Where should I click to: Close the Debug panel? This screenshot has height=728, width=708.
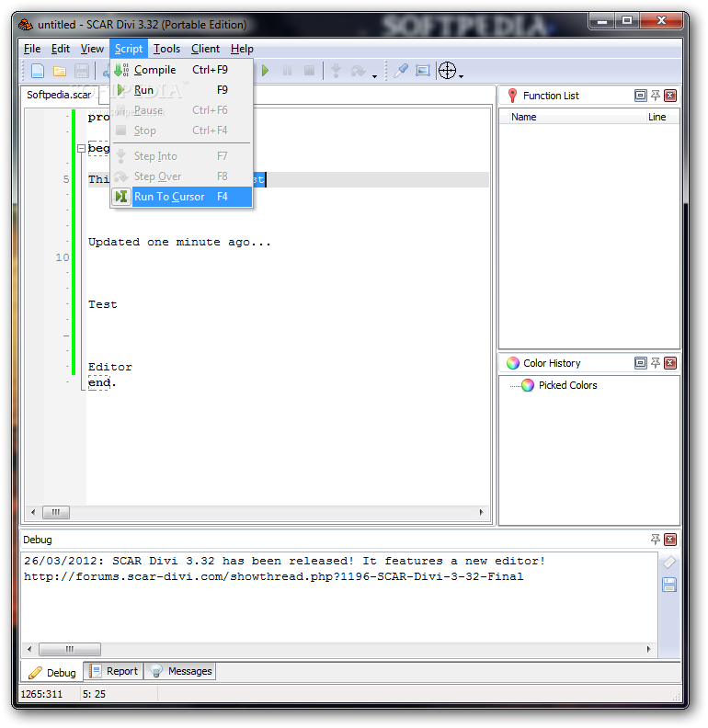point(670,540)
